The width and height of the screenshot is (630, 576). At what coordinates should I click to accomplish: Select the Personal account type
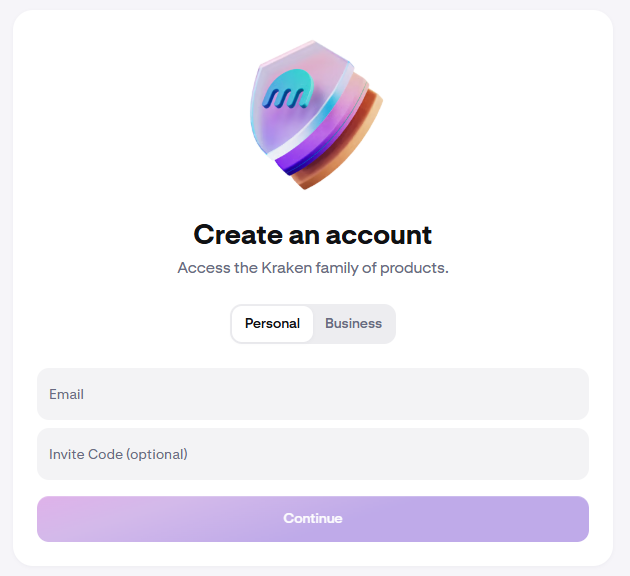pyautogui.click(x=272, y=324)
